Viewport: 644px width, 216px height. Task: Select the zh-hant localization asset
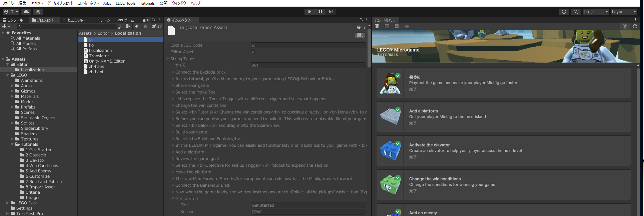96,72
